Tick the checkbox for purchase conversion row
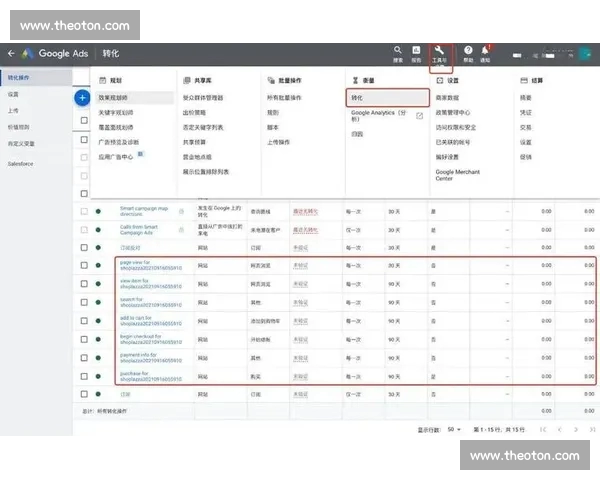Screen dimensions: 600x480 point(84,376)
